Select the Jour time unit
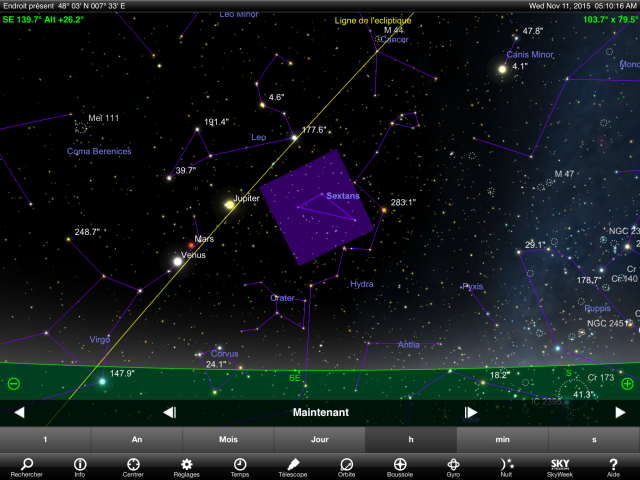 point(320,440)
